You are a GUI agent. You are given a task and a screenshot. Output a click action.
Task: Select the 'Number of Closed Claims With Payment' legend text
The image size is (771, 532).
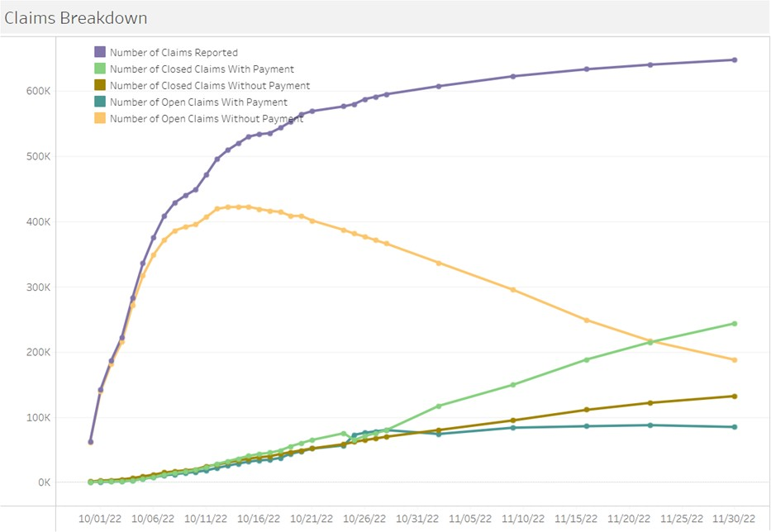click(202, 69)
